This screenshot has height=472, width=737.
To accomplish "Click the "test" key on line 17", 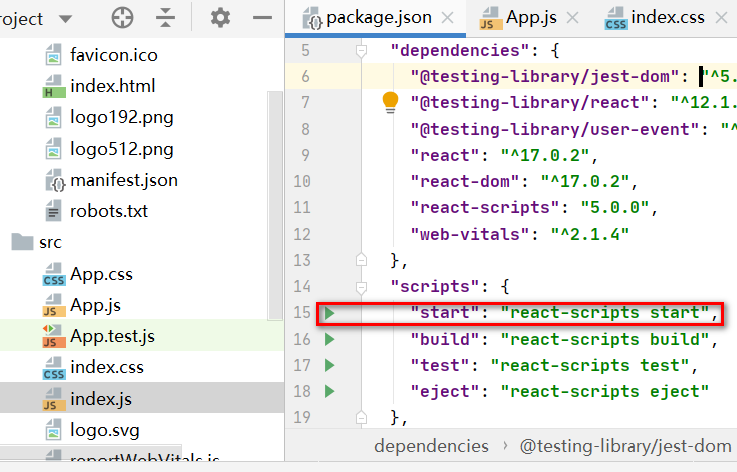I will point(439,365).
